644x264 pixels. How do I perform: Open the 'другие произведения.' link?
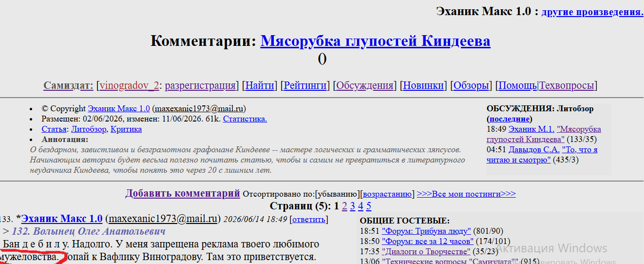point(592,12)
